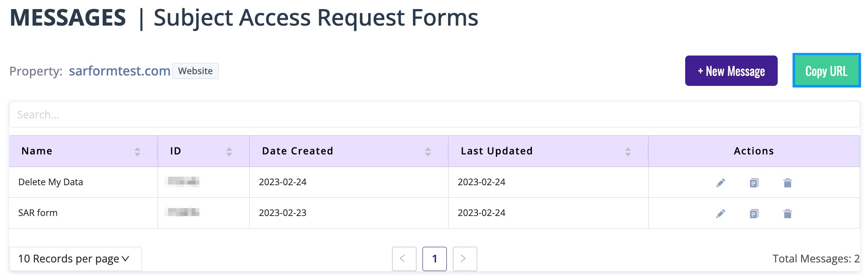Click the SAR form row name
Viewport: 868px width, 275px height.
coord(38,213)
